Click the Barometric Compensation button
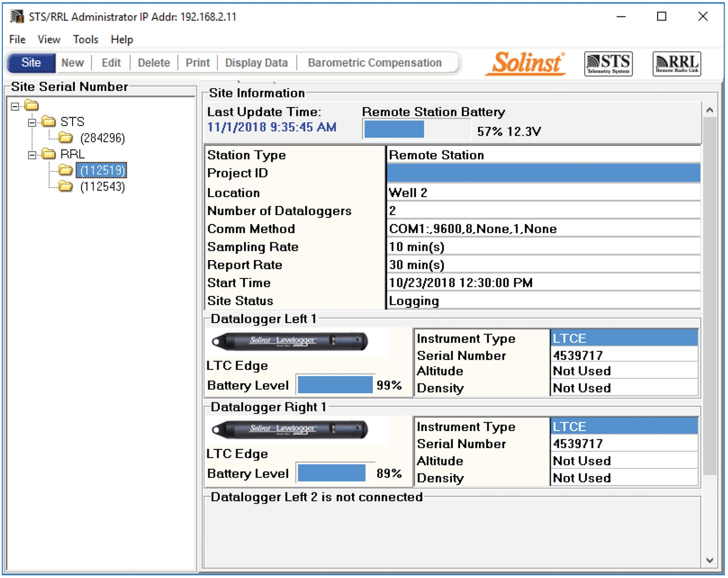The height and width of the screenshot is (578, 728). click(374, 62)
